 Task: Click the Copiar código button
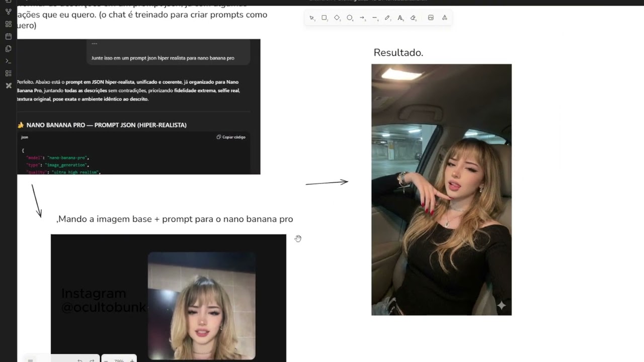point(231,137)
